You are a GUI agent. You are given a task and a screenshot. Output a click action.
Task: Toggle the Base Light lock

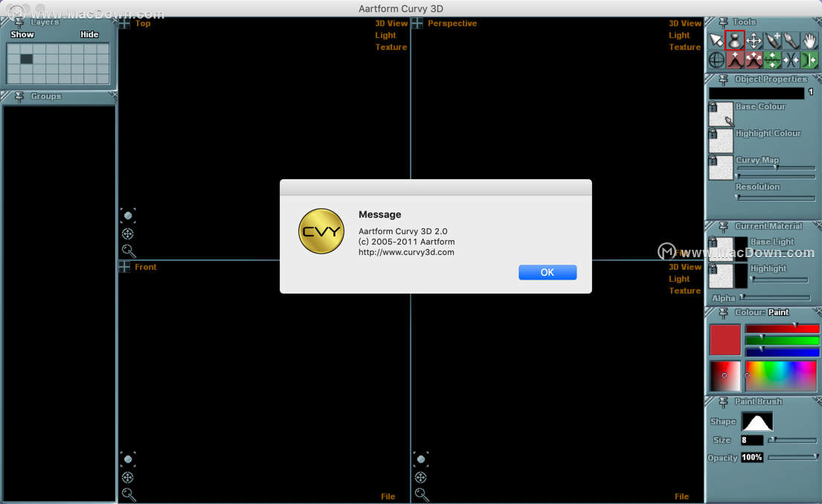[x=713, y=242]
